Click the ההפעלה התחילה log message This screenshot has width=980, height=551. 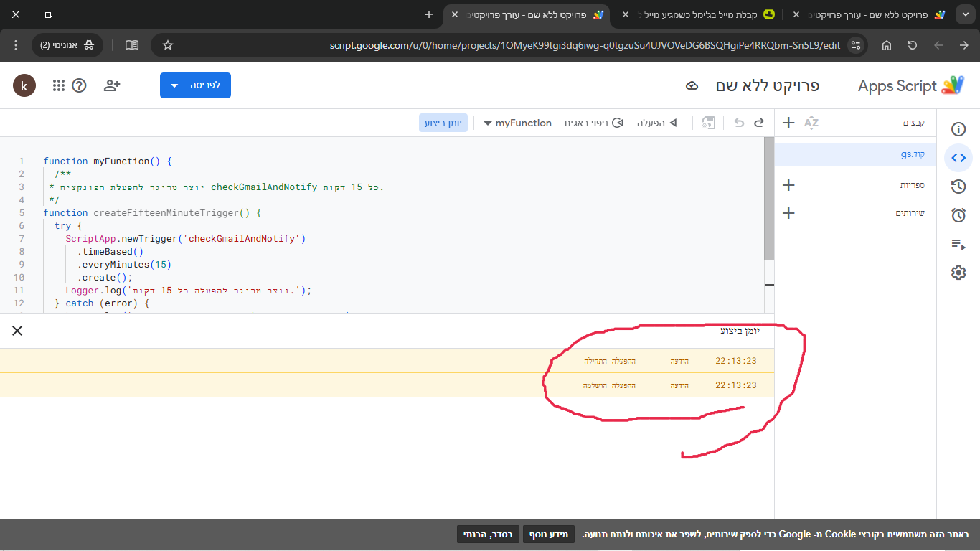(609, 361)
